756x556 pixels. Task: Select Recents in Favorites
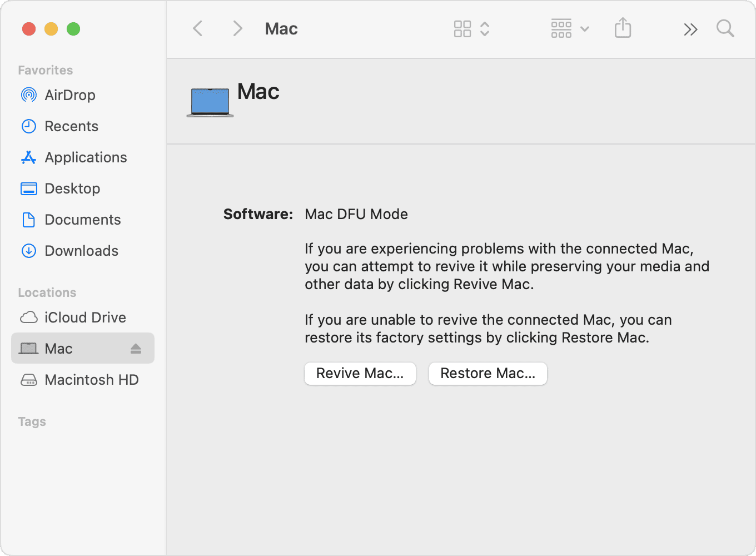(x=71, y=126)
